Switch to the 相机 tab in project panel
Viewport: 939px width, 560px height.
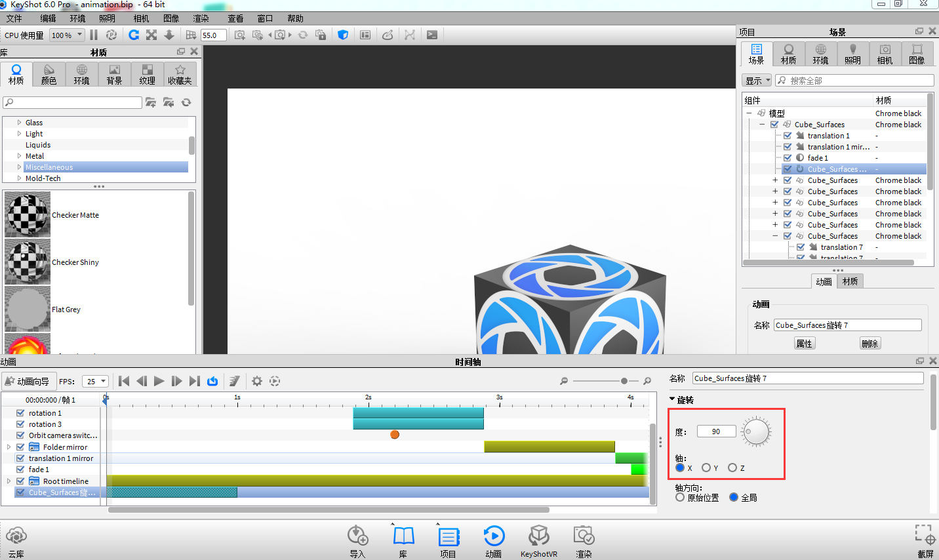tap(885, 54)
